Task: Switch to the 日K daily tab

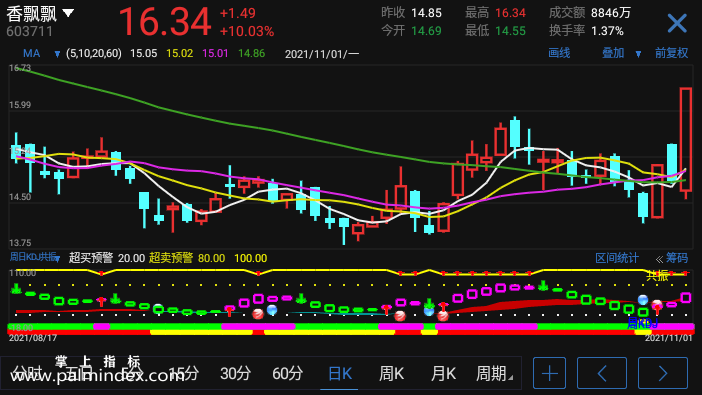Action: coord(340,374)
